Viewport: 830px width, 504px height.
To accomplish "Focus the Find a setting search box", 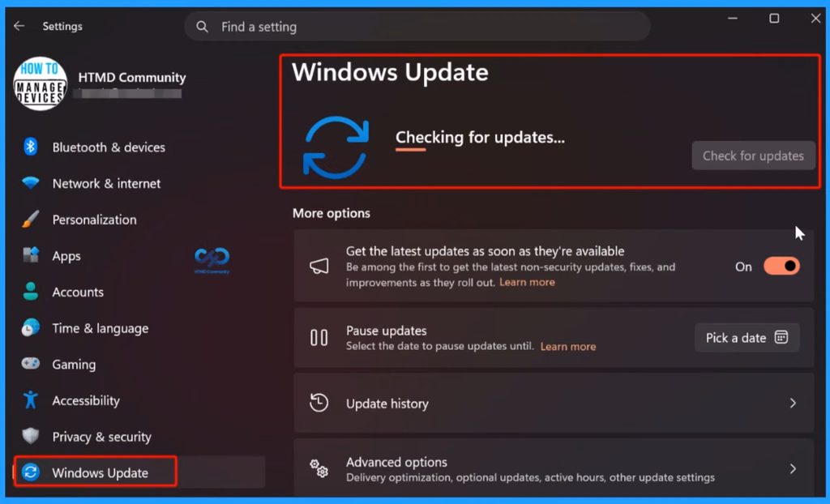I will pos(417,27).
